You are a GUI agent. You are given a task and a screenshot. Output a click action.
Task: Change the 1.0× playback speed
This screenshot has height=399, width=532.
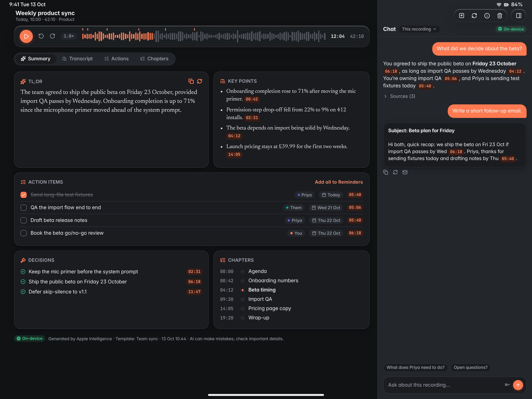click(x=69, y=36)
